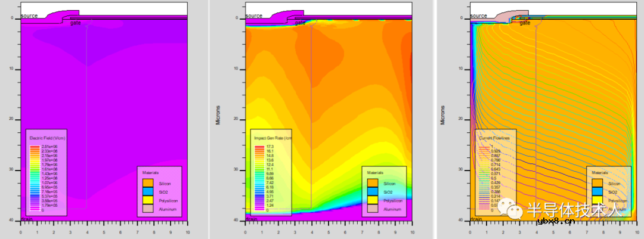This screenshot has height=239, width=644.
Task: Select the SiO2 swatch in the middle plot
Action: point(373,191)
